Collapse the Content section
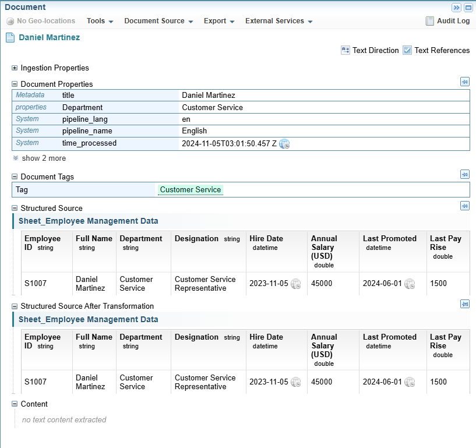This screenshot has height=448, width=476. tap(15, 404)
